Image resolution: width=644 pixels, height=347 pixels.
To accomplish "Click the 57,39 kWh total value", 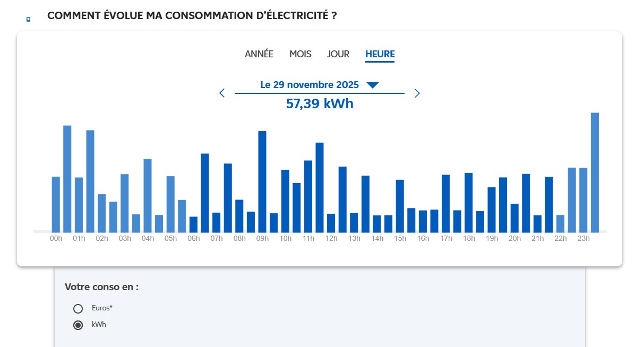I will 320,103.
